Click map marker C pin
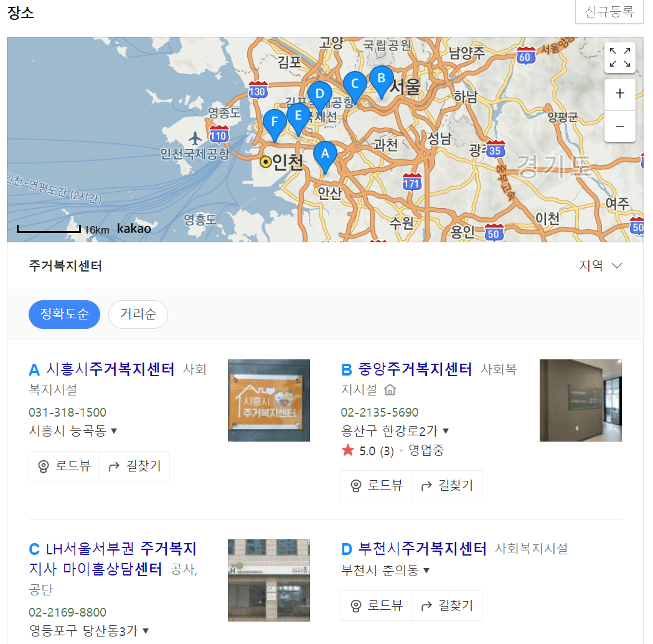653x644 pixels. click(355, 87)
